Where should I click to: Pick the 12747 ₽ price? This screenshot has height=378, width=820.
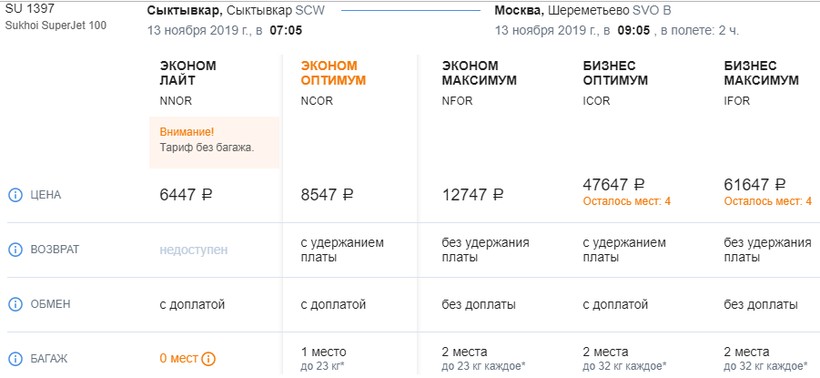pyautogui.click(x=473, y=195)
